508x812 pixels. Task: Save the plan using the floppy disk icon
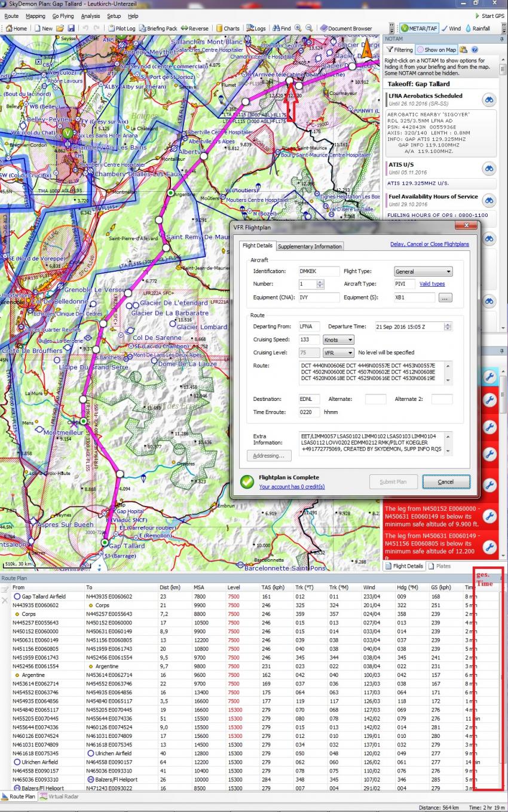71,28
